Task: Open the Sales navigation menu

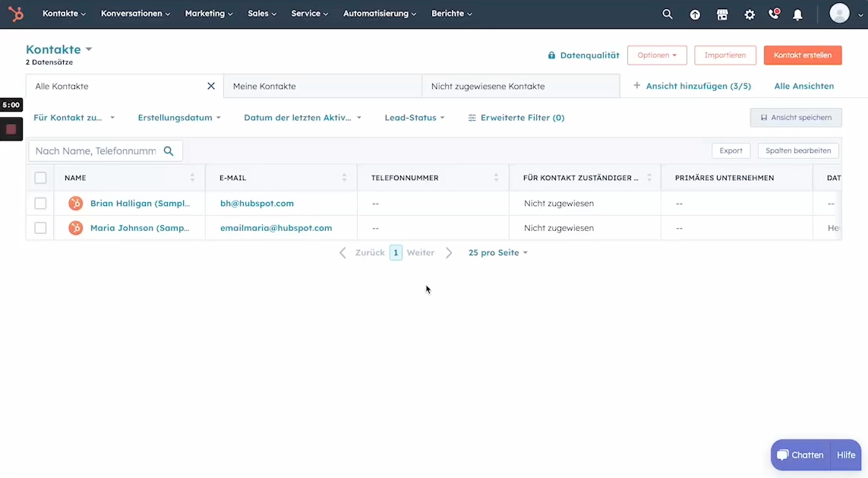Action: 262,13
